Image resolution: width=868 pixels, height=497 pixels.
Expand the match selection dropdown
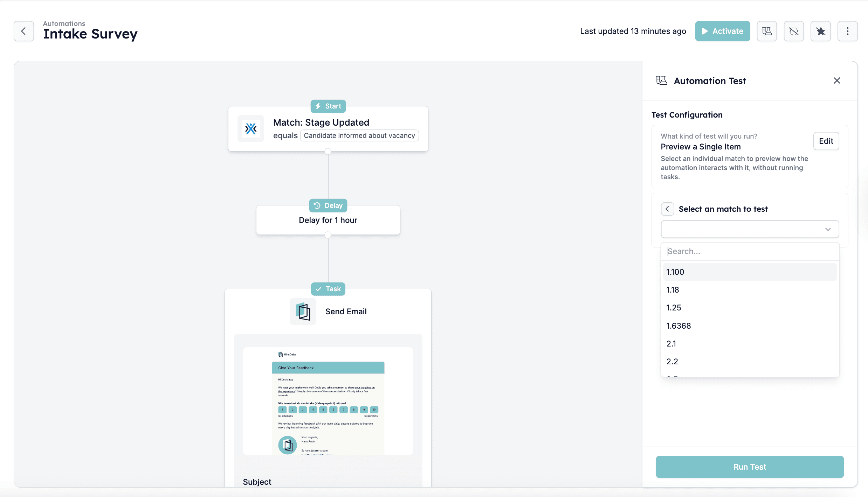click(750, 229)
